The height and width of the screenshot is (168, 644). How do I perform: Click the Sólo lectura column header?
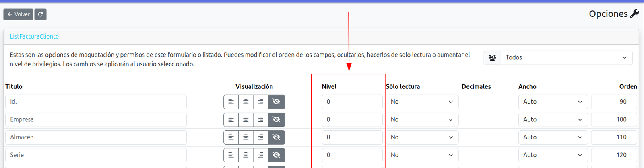click(x=403, y=86)
